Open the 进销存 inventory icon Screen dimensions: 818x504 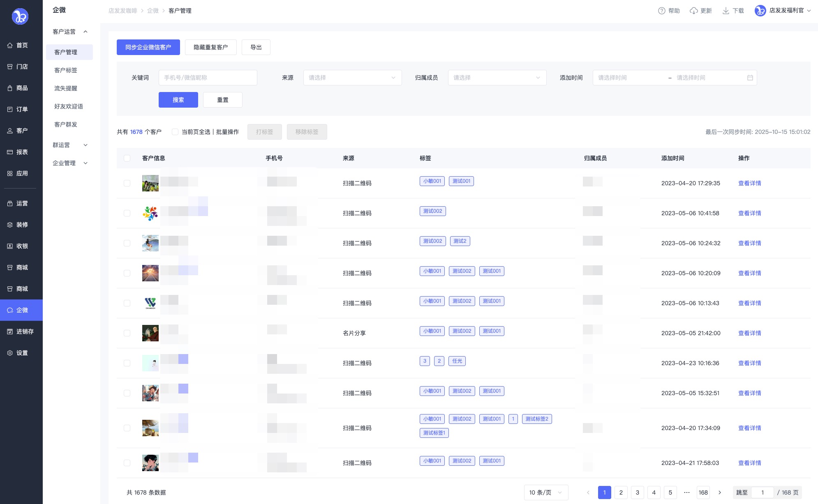tap(10, 331)
